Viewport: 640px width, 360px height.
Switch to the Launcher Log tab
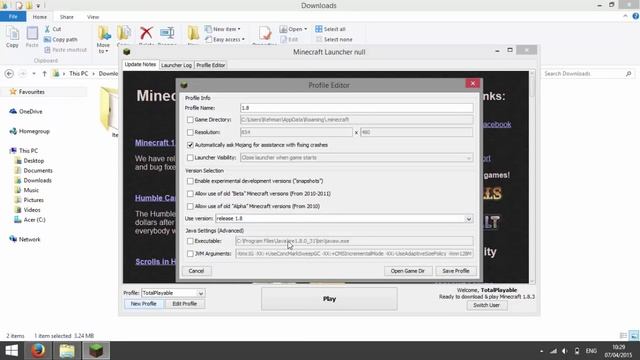point(176,65)
